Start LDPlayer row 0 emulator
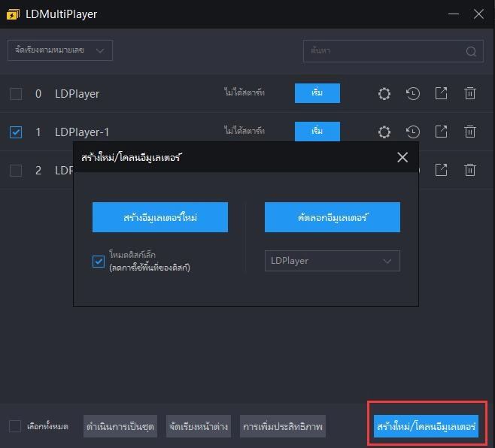The width and height of the screenshot is (495, 448). coord(317,93)
